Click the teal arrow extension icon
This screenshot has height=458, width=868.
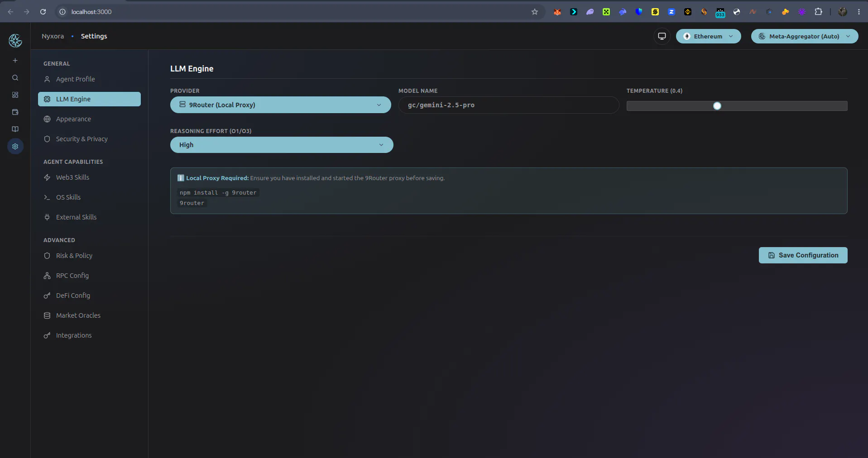click(574, 12)
